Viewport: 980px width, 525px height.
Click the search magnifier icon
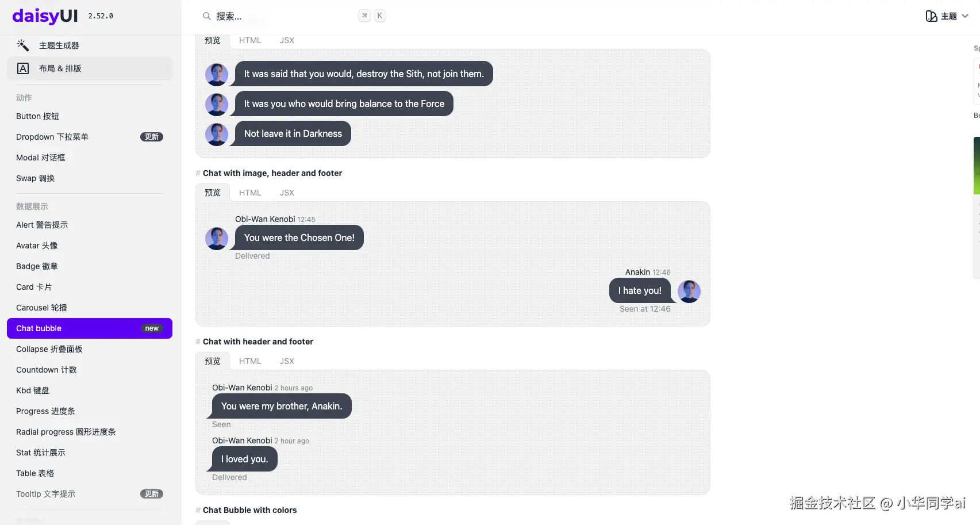pos(206,16)
